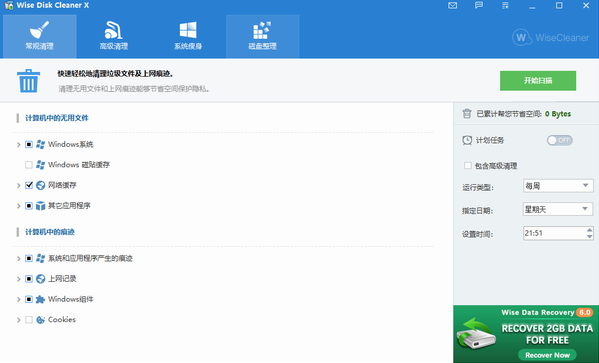Click the 开始扫描 button

pos(538,81)
